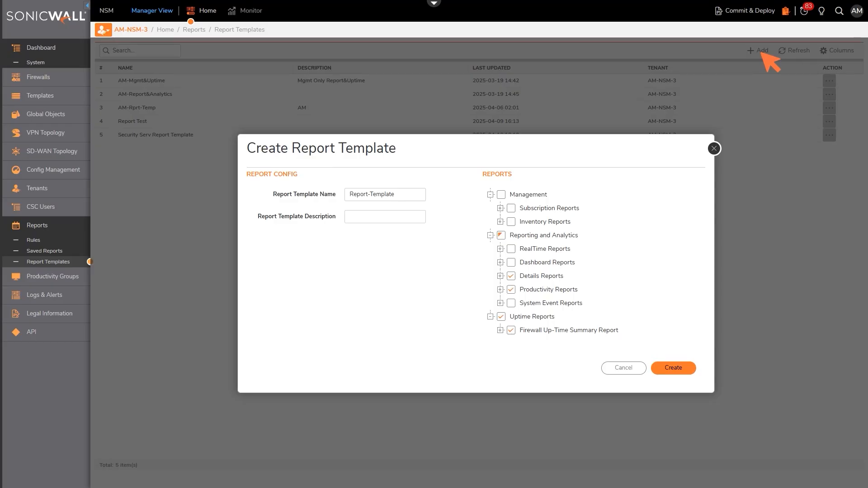Open the Commit & Deploy panel

point(745,10)
